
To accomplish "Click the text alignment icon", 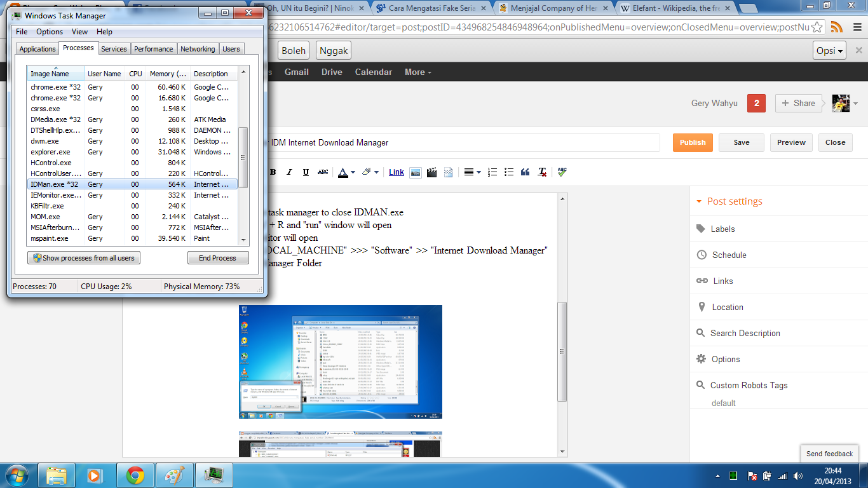I will (469, 172).
